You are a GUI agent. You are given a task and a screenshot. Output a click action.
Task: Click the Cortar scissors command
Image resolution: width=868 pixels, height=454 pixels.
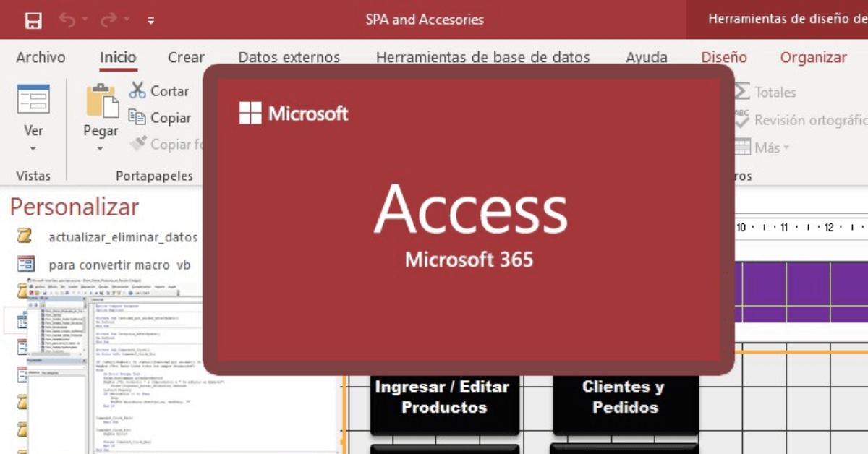(159, 91)
